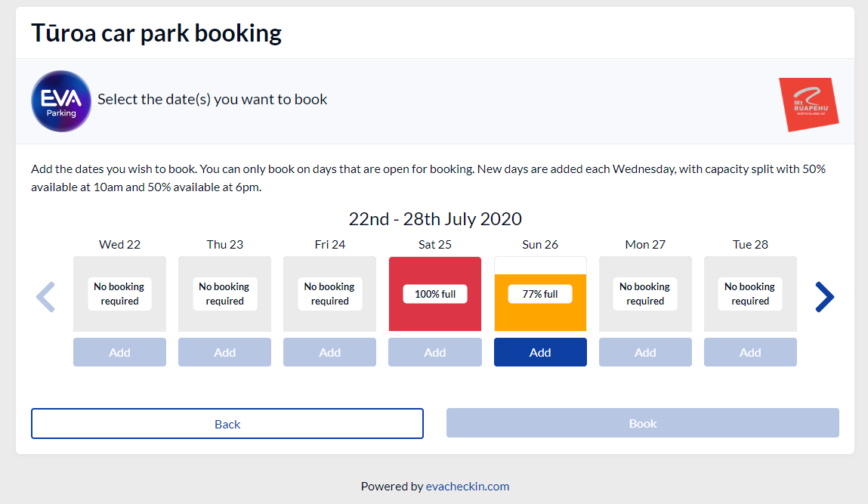This screenshot has width=868, height=504.
Task: Add Tuesday 28 to booking
Action: [x=751, y=352]
